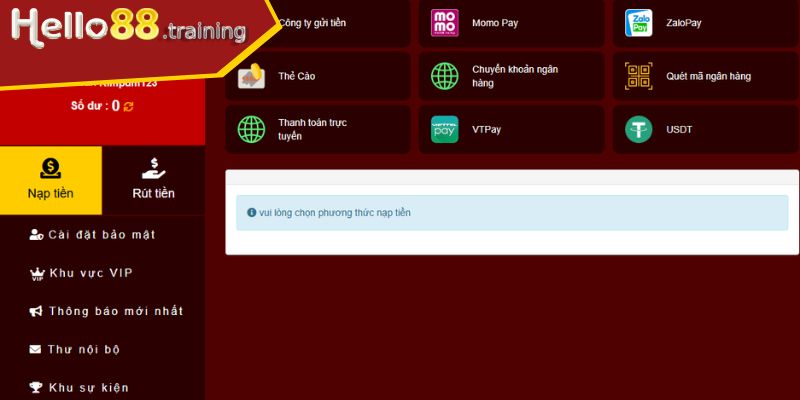This screenshot has width=800, height=400.
Task: Open Khu sự kiện menu item
Action: click(x=103, y=388)
